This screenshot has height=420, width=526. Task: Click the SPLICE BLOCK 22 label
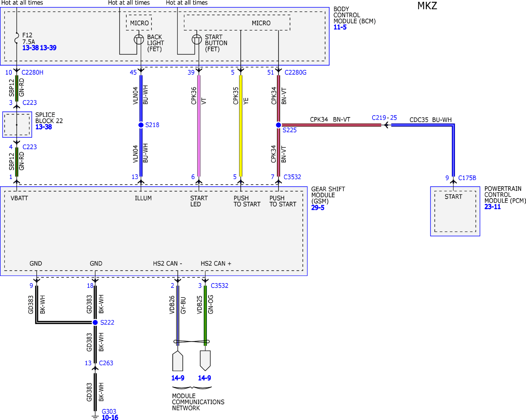(49, 118)
